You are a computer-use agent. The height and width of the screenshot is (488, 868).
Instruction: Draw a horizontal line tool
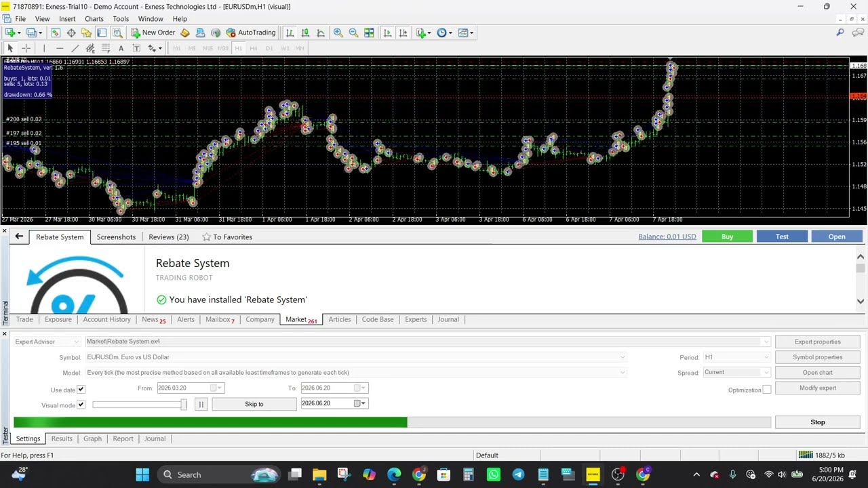click(60, 48)
